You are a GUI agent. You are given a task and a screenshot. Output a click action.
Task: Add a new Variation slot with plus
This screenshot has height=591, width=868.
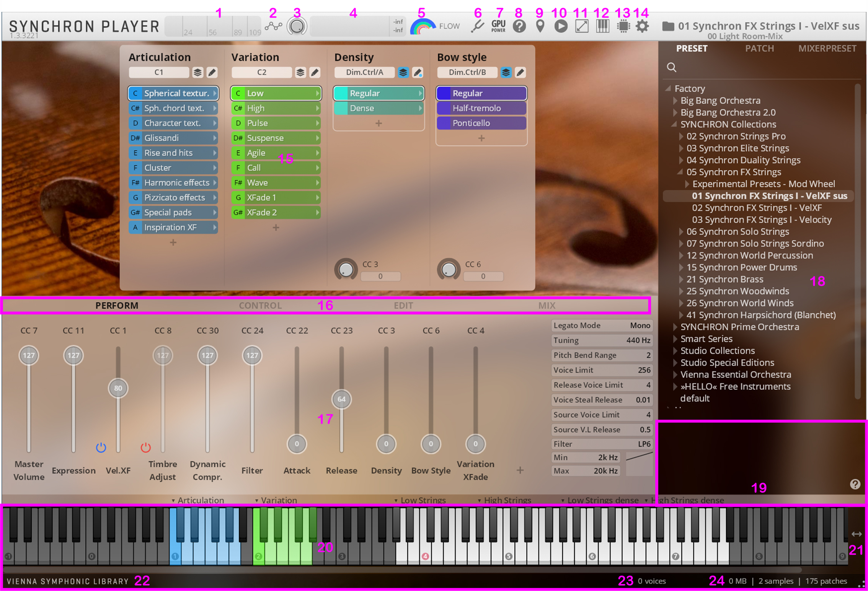276,228
